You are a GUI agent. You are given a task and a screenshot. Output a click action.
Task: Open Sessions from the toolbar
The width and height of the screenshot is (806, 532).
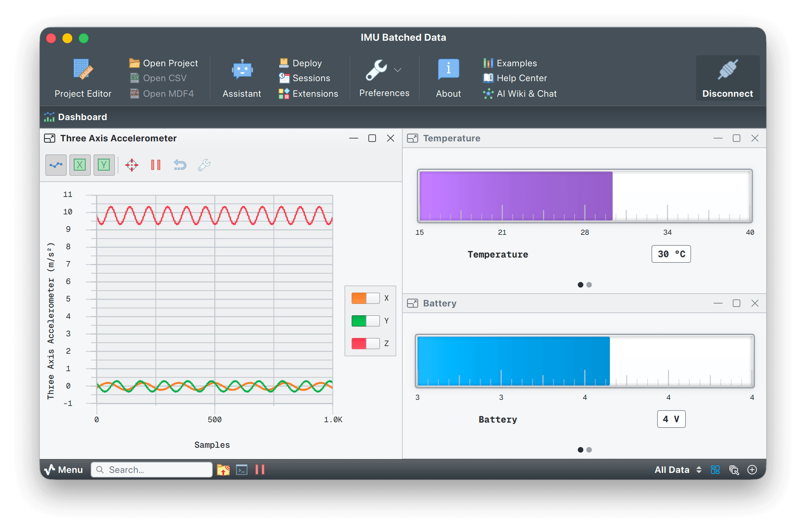pyautogui.click(x=304, y=78)
